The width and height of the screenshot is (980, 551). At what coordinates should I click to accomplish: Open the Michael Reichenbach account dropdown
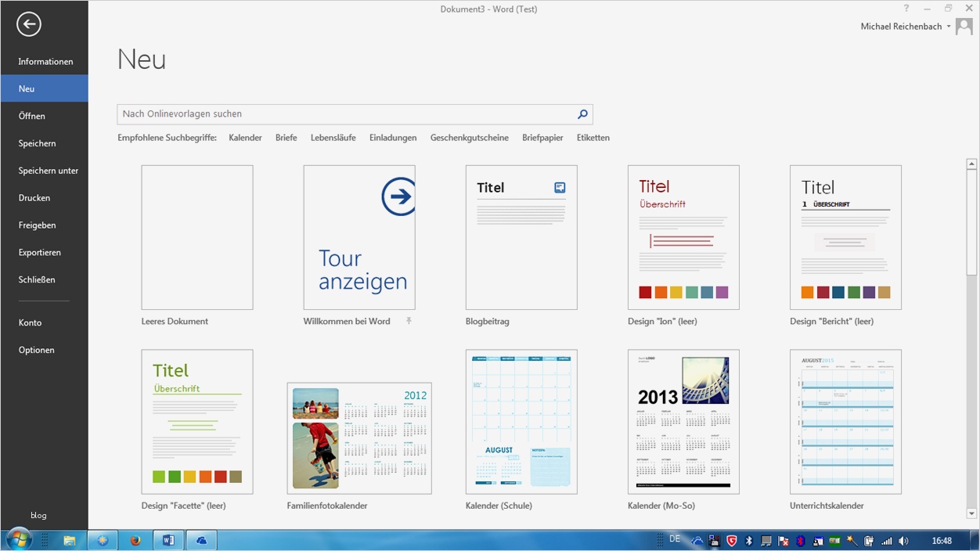click(949, 26)
